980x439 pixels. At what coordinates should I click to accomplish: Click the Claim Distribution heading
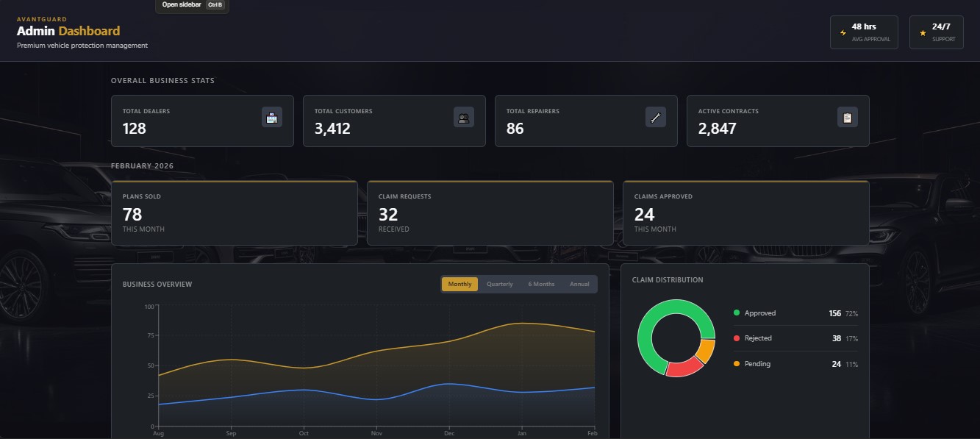pyautogui.click(x=668, y=280)
